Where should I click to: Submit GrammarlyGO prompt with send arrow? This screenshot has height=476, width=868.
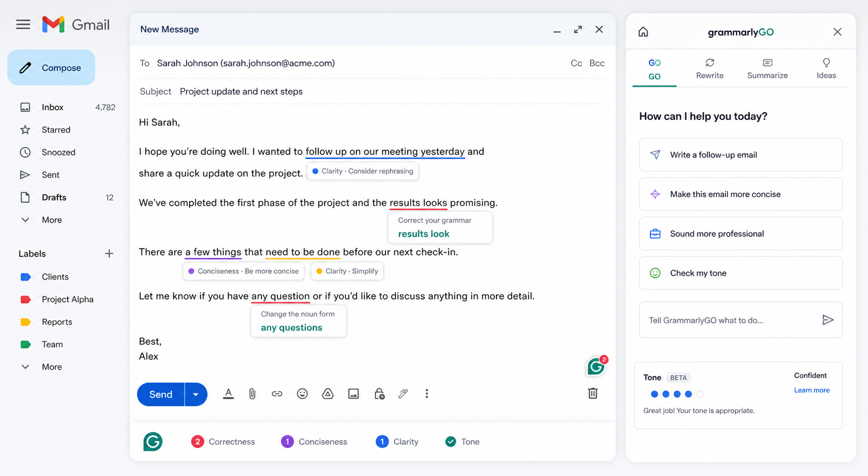(828, 320)
